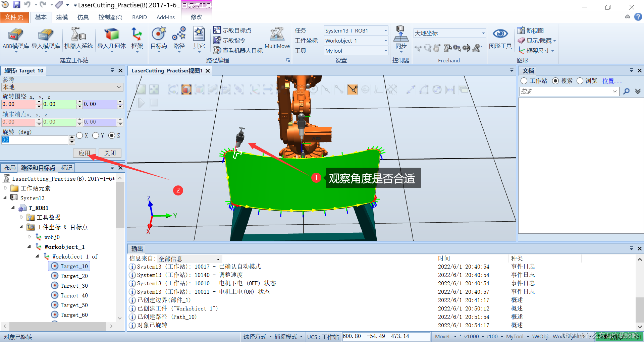Viewport: 644px width, 342px height.
Task: Open the 位置... link
Action: 612,81
